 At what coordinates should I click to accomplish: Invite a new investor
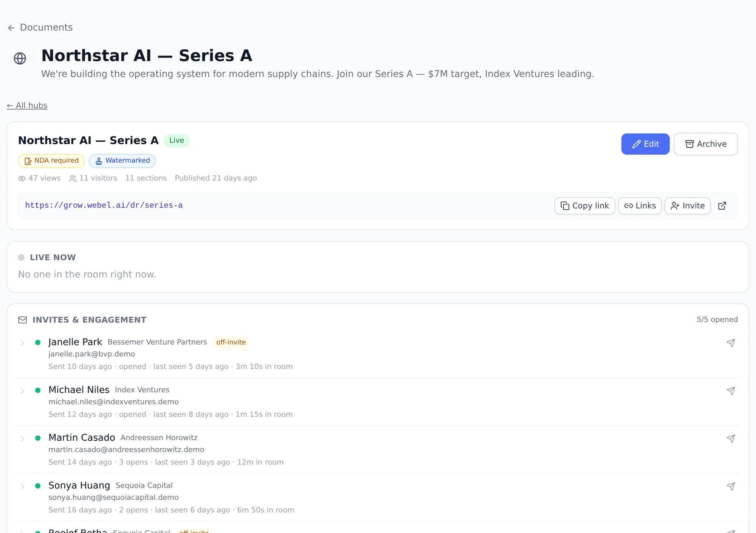click(x=688, y=206)
